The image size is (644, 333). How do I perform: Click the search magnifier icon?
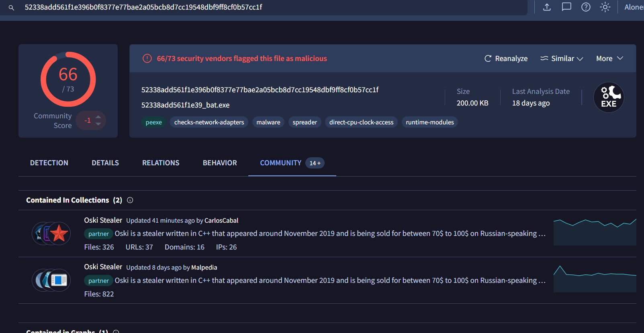coord(11,8)
